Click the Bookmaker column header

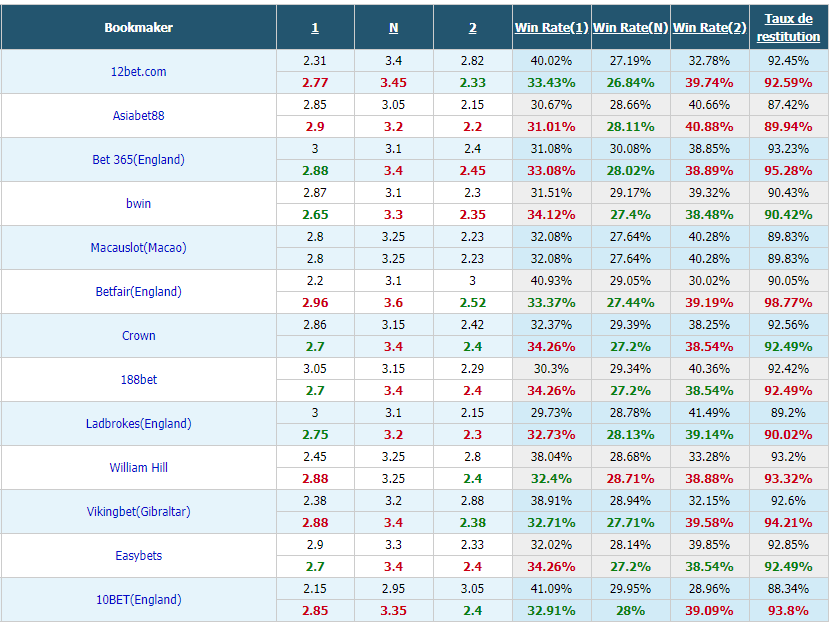139,28
